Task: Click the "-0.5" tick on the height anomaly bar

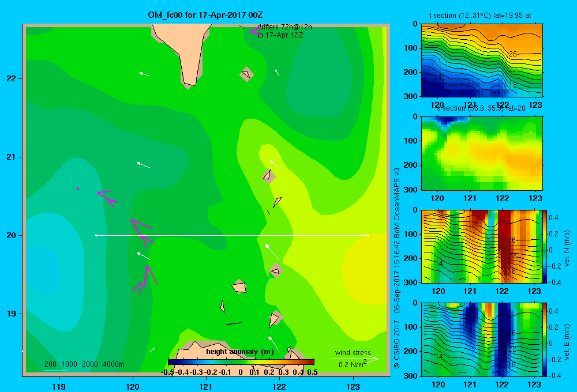Action: (x=167, y=372)
